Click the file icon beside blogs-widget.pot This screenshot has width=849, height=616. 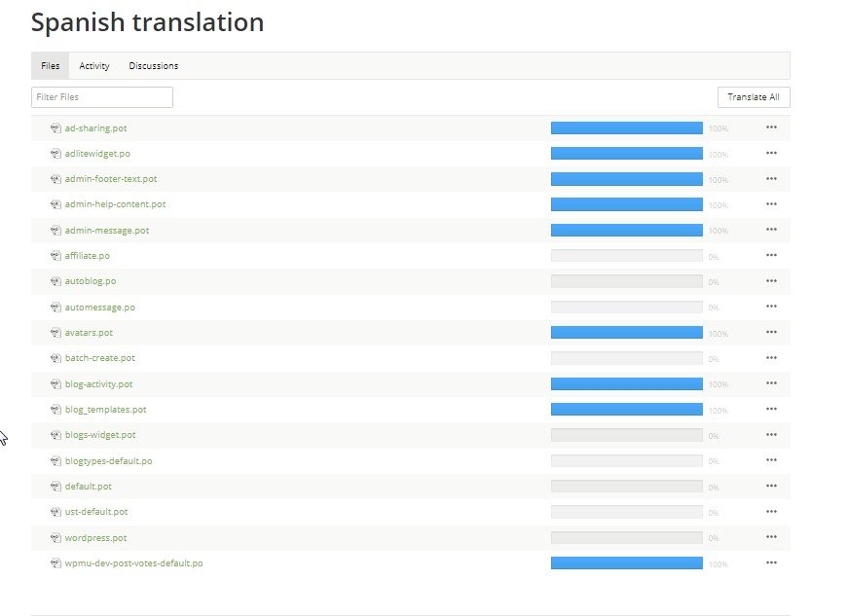(55, 435)
